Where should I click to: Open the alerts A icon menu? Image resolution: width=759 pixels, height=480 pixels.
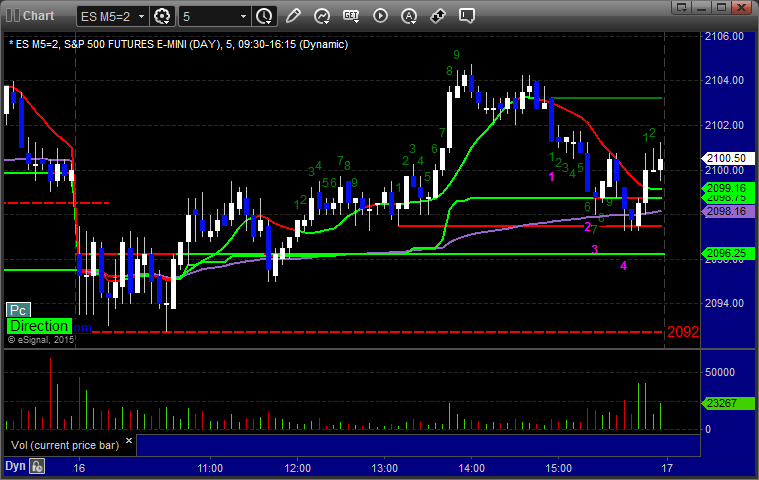409,16
